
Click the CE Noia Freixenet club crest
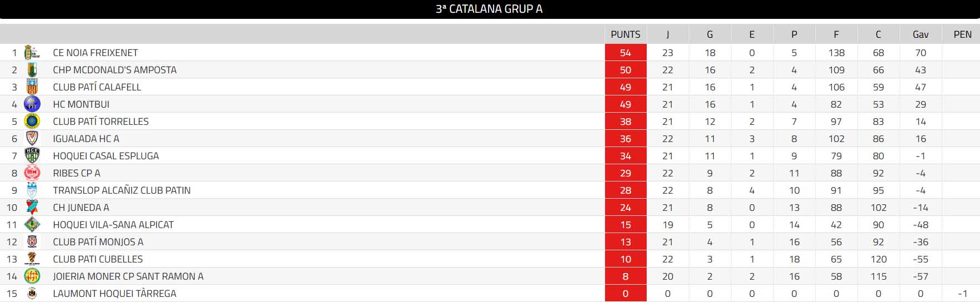click(x=32, y=53)
